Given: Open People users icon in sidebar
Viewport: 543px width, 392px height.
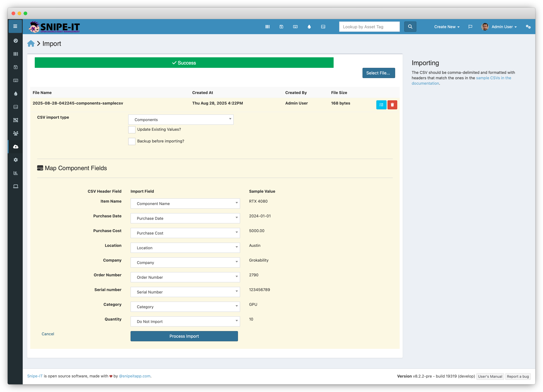Looking at the screenshot, I should point(15,133).
